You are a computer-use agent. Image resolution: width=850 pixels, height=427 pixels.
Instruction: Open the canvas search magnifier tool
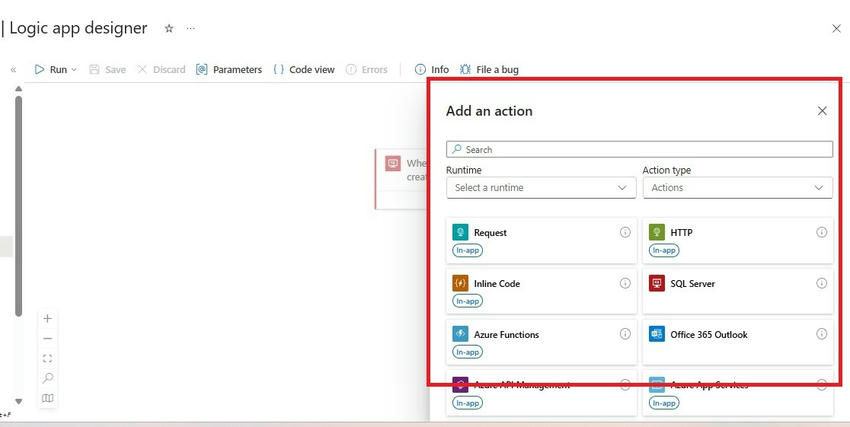(48, 378)
